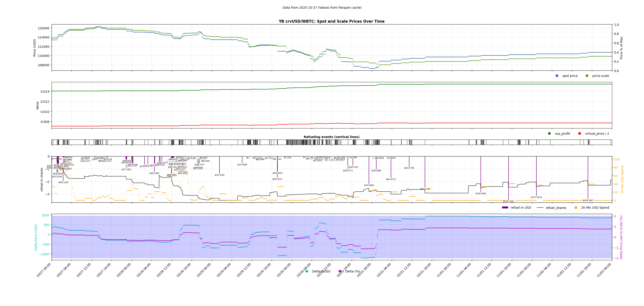644x306 pixels.
Task: Click the blue spot price legend marker
Action: pos(557,76)
